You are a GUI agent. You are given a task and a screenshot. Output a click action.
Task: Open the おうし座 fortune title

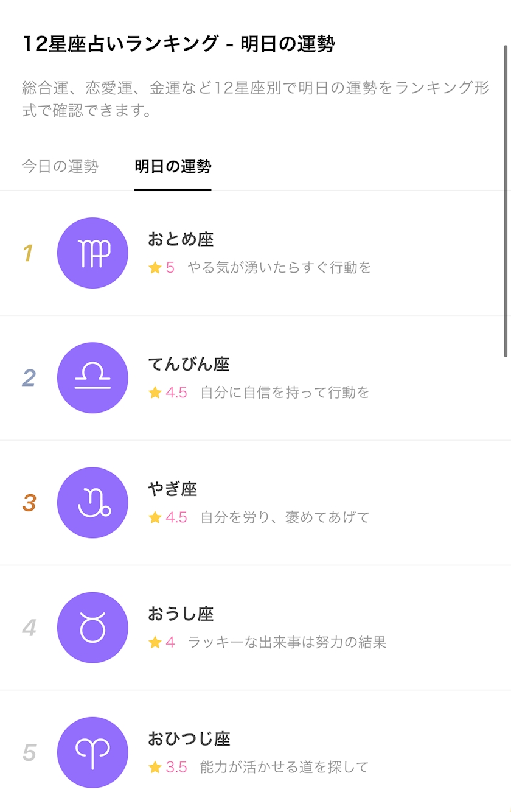181,614
